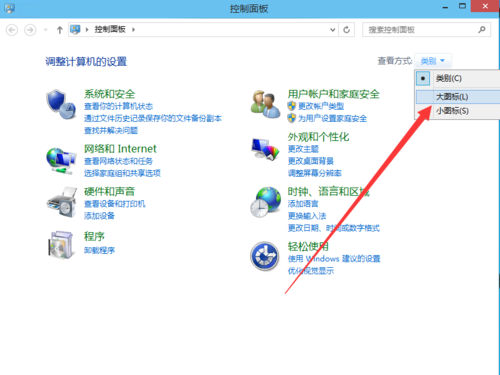Open 时钟、语言和区域 category heading
Viewport: 500px width, 375px height.
point(328,191)
